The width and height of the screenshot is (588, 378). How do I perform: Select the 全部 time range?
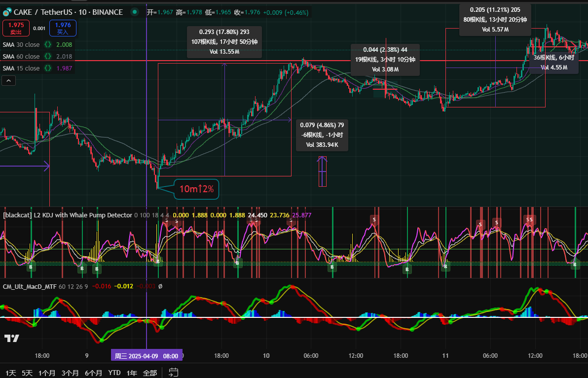coord(150,373)
